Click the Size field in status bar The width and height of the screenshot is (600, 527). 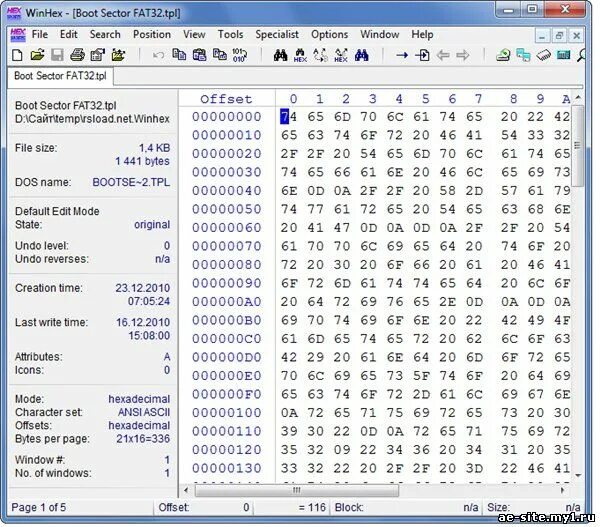534,508
